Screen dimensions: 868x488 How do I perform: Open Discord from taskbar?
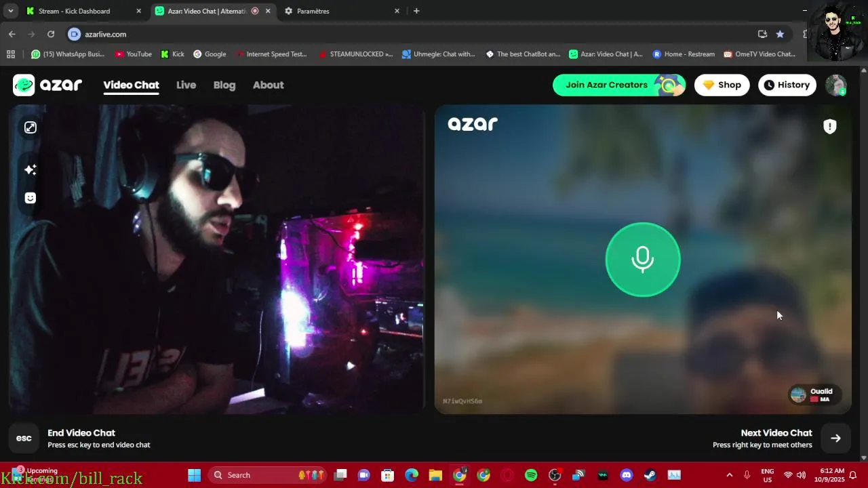tap(627, 475)
